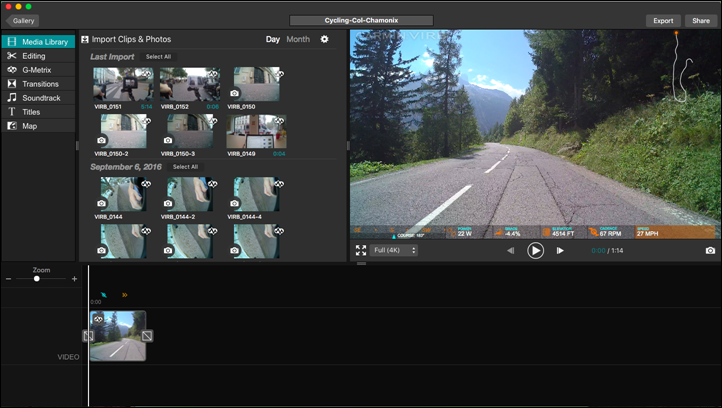Group the library by Day
This screenshot has width=722, height=408.
tap(272, 40)
